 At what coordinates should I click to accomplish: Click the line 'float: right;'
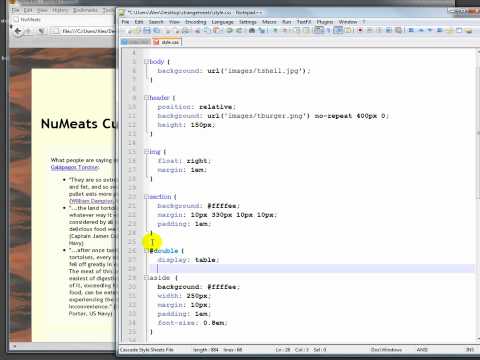tap(184, 161)
